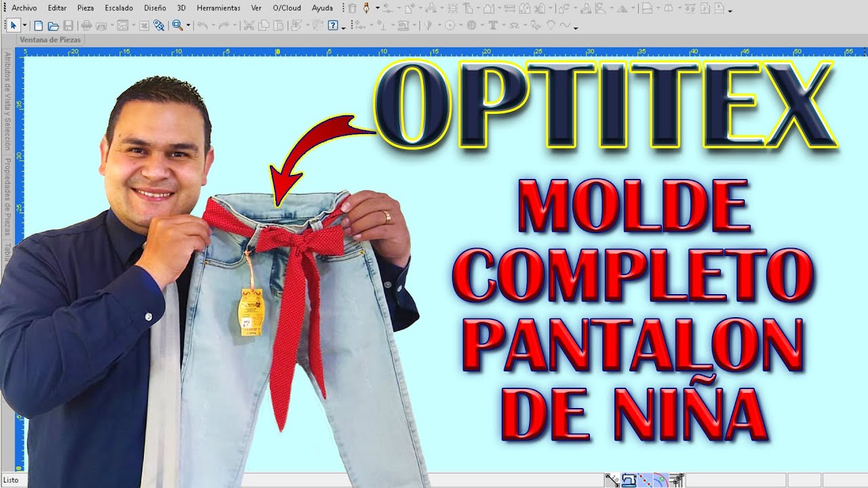Open the Ver menu
Viewport: 868px width, 488px height.
[x=256, y=8]
